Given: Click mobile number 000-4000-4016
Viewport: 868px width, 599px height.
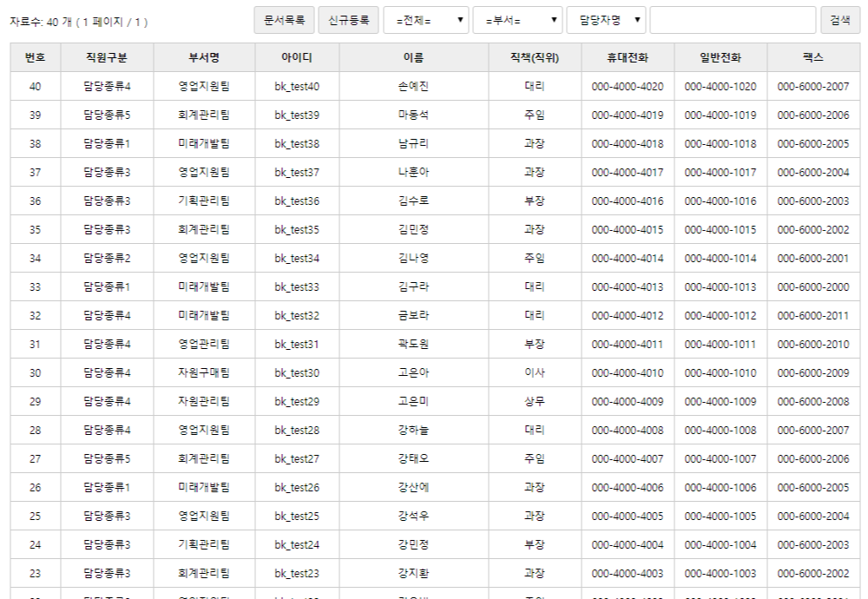Looking at the screenshot, I should [628, 201].
